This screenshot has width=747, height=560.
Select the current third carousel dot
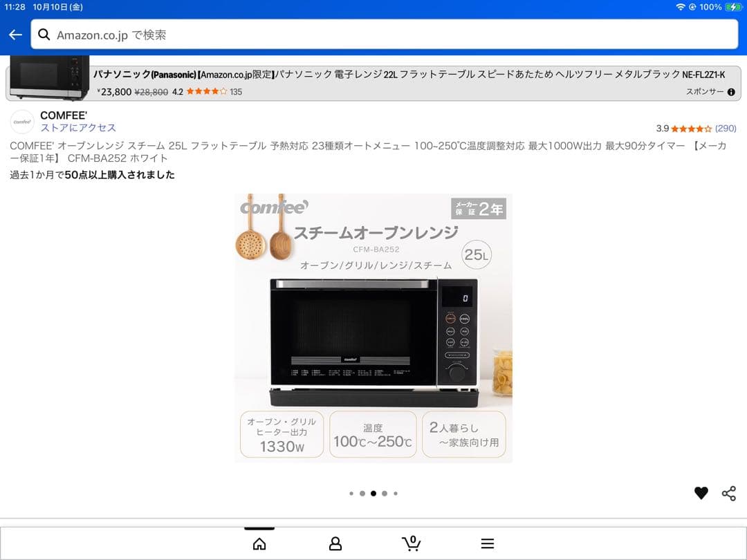373,494
